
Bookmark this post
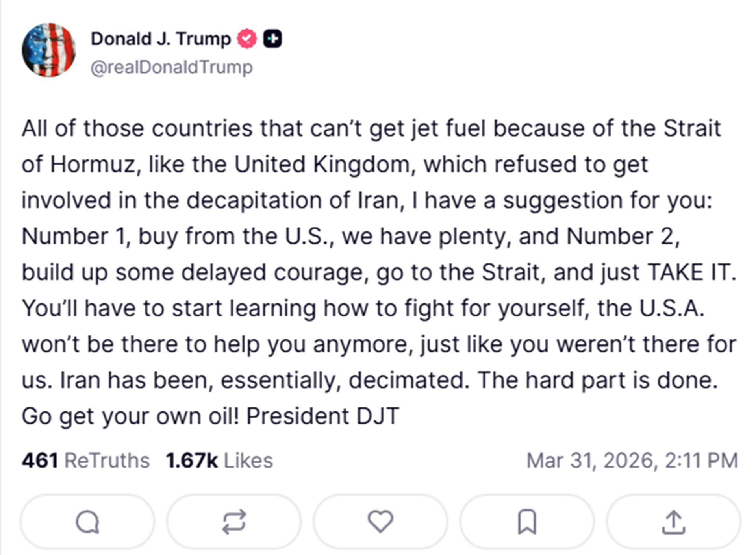(527, 522)
